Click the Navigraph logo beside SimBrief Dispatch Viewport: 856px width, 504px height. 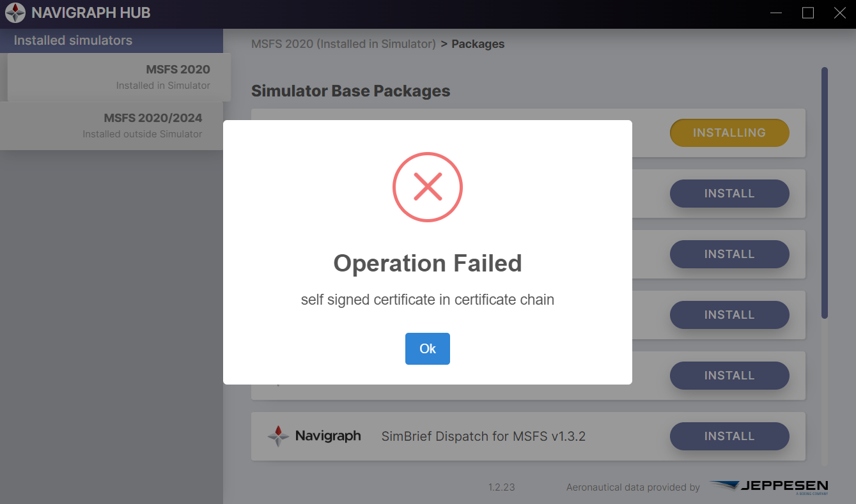[314, 436]
